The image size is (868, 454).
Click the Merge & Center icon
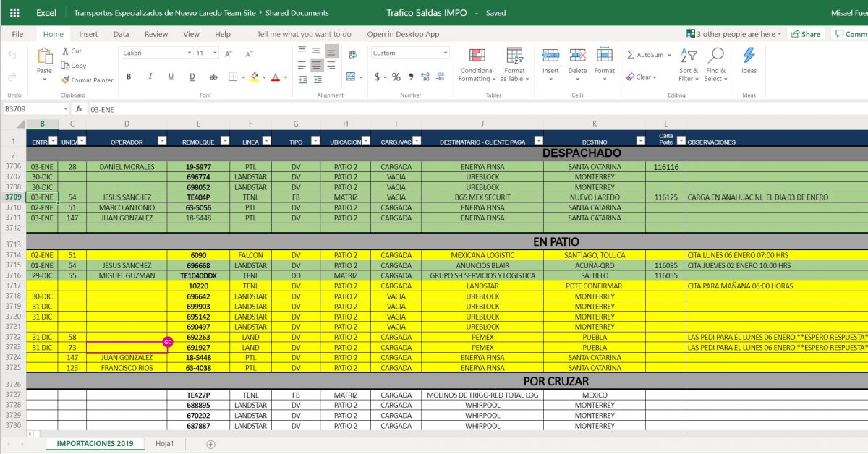pos(352,77)
